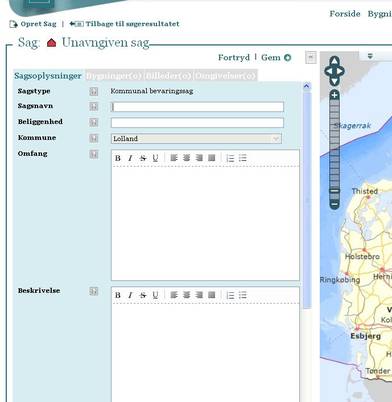Insert bullet list in the Beskrivelse editor
Viewport: 392px width, 402px height.
(243, 295)
